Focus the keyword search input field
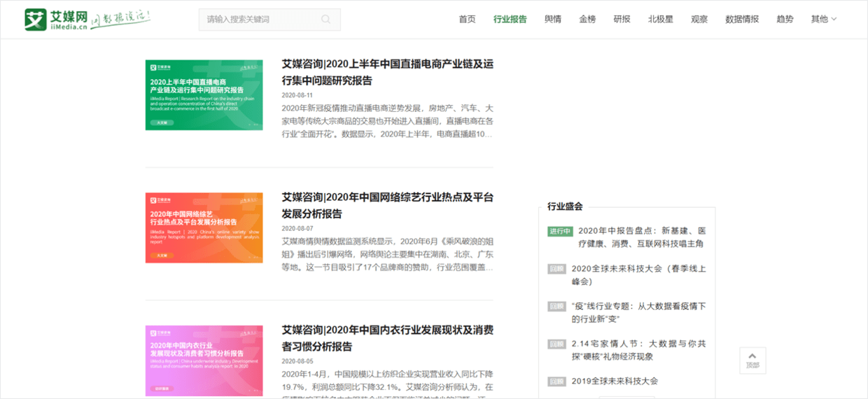This screenshot has height=399, width=868. point(269,20)
